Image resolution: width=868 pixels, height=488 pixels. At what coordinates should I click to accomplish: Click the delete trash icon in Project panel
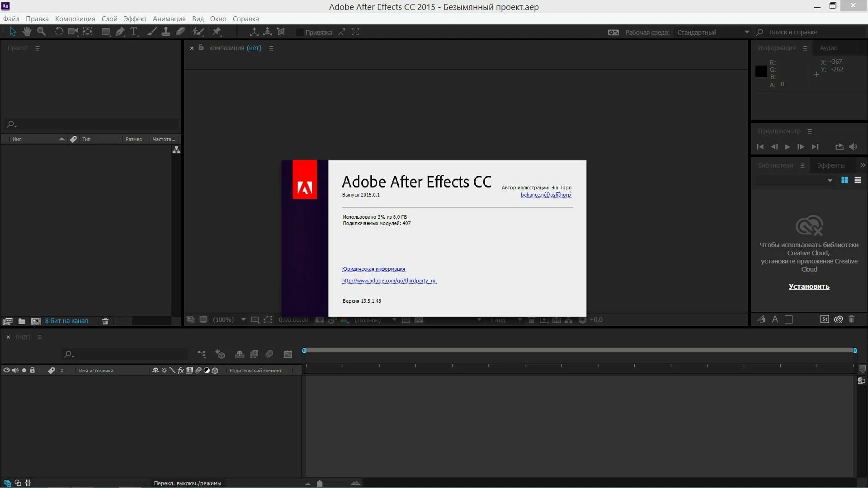(105, 321)
